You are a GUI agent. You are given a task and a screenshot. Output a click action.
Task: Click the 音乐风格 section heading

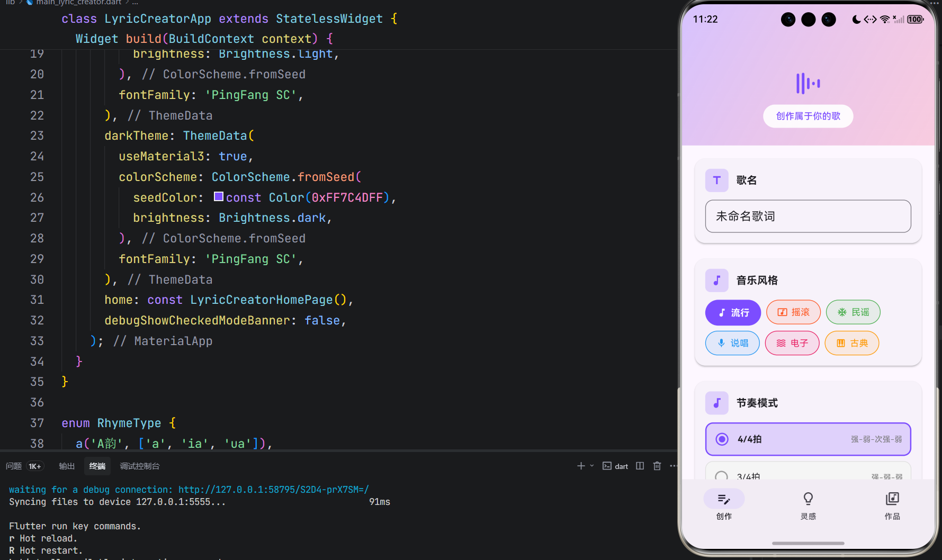pyautogui.click(x=757, y=280)
